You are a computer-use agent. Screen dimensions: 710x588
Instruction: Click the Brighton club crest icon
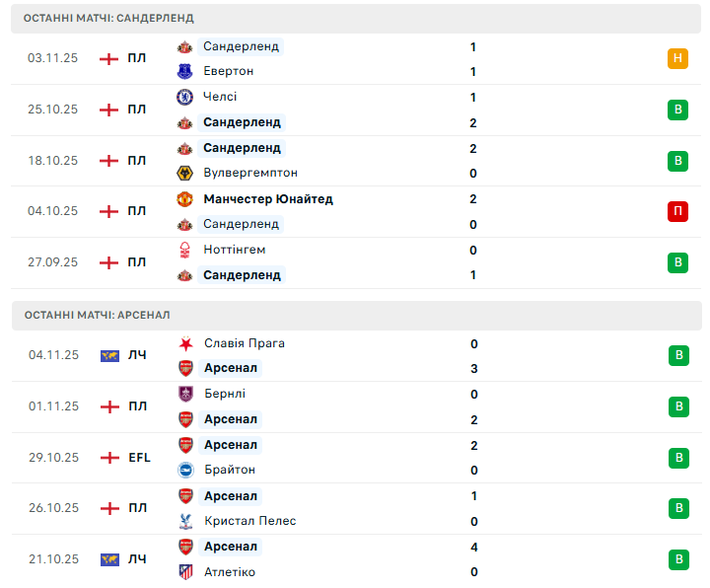tap(185, 471)
